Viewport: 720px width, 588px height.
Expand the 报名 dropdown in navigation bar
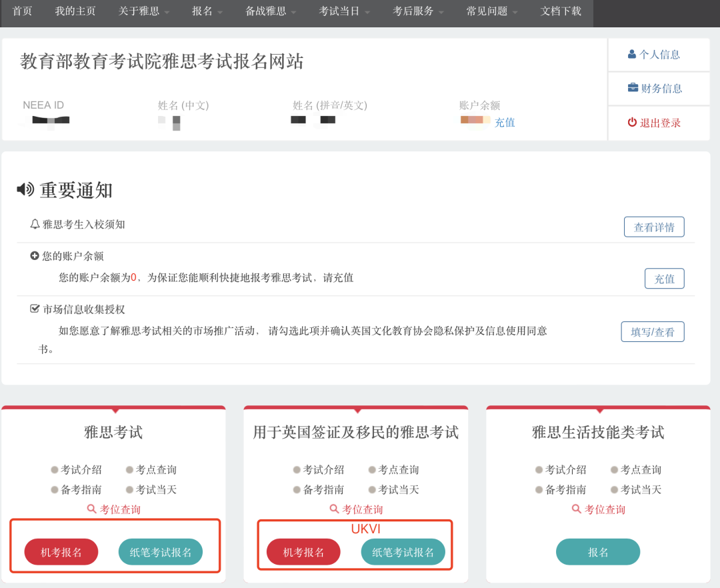(x=207, y=11)
